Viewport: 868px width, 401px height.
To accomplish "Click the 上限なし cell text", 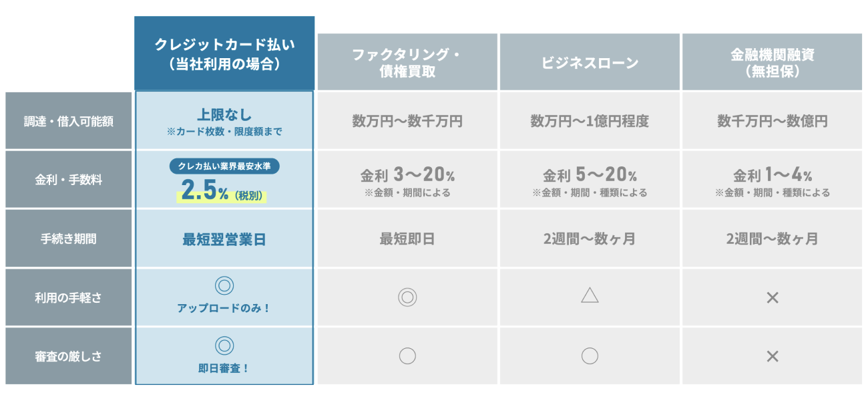I will coord(224,116).
